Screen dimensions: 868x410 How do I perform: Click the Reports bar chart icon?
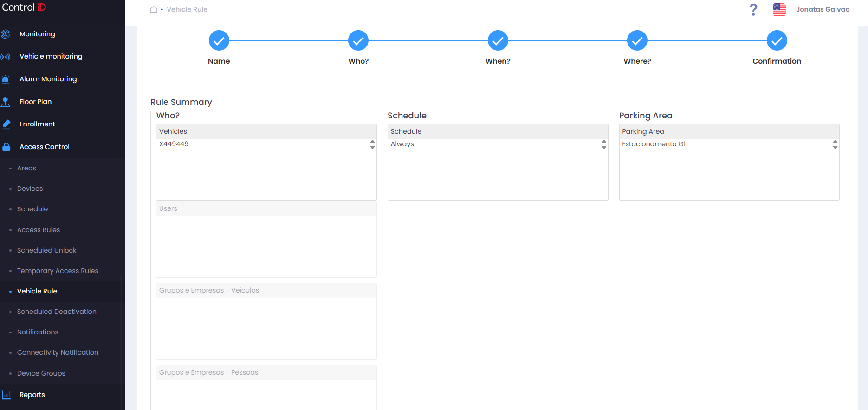click(x=6, y=395)
